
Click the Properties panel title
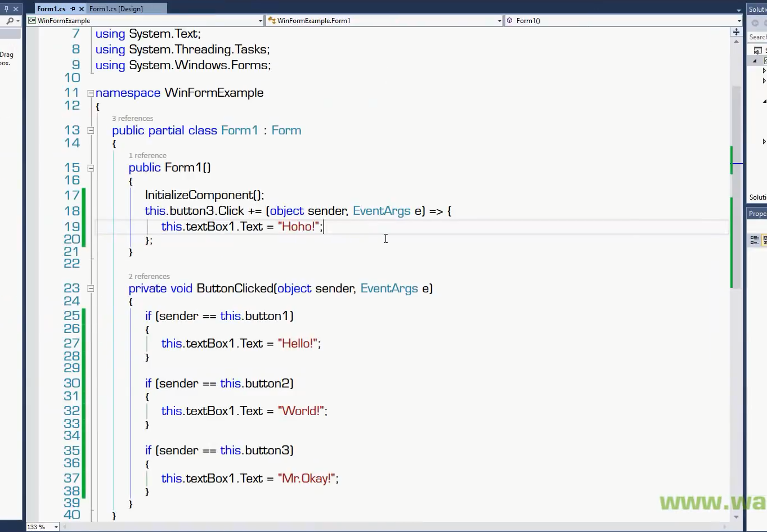pyautogui.click(x=757, y=214)
